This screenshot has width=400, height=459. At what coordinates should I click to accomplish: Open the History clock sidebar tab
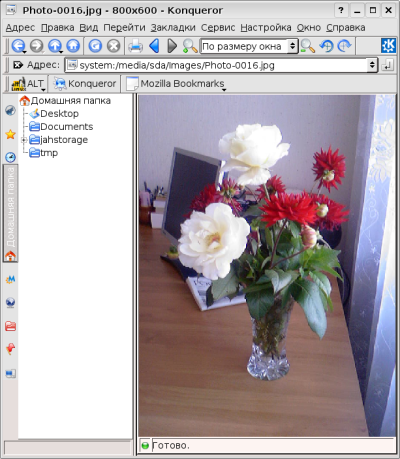(x=10, y=157)
